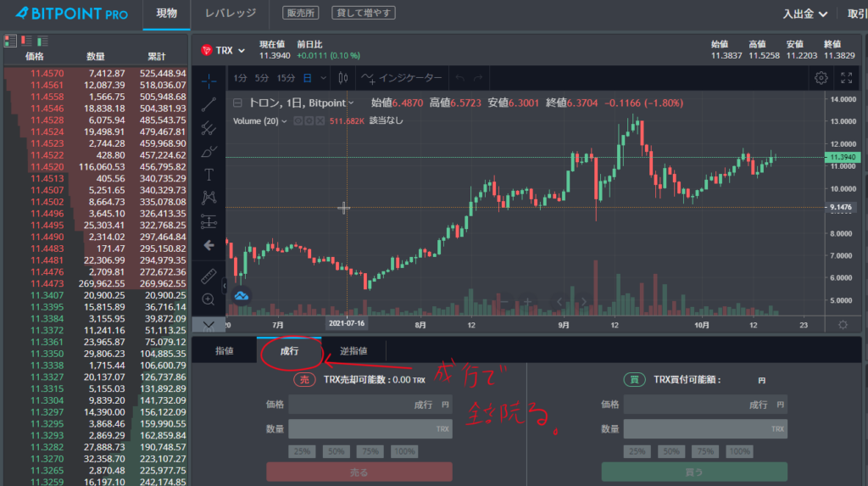The height and width of the screenshot is (486, 868).
Task: Click the BITPOINT PRO logo
Action: tap(71, 14)
